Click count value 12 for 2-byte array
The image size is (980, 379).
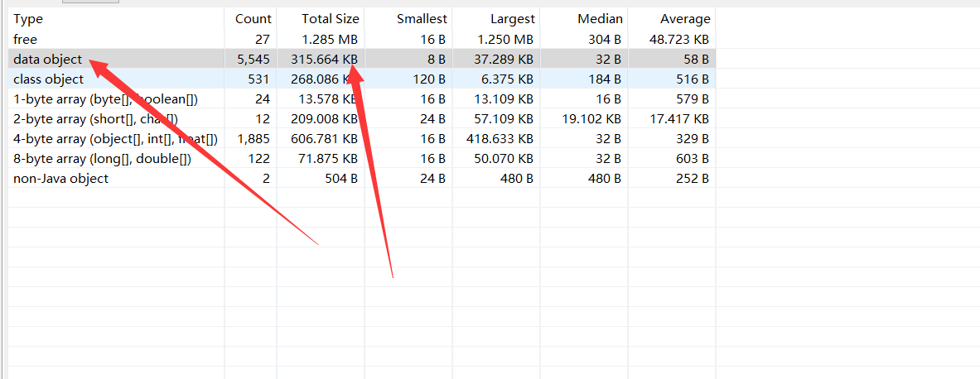coord(263,119)
